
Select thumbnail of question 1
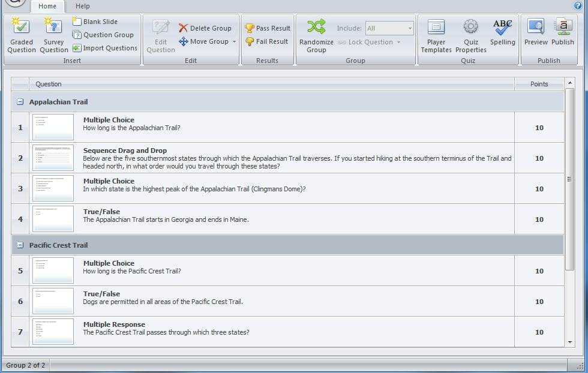tap(53, 127)
